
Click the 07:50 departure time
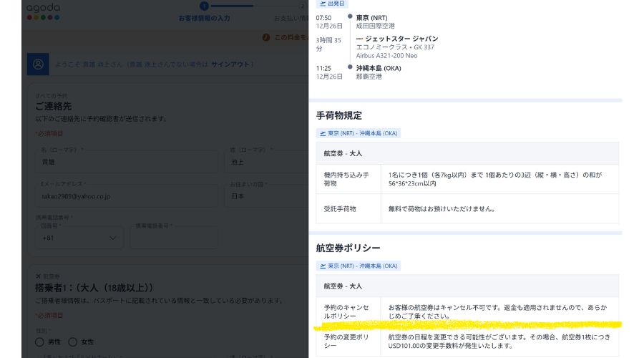(x=323, y=18)
